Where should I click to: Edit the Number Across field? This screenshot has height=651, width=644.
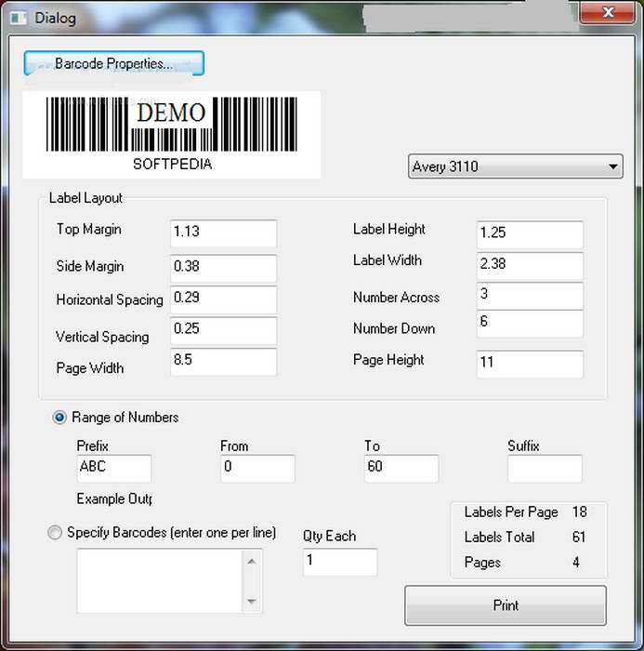[530, 296]
